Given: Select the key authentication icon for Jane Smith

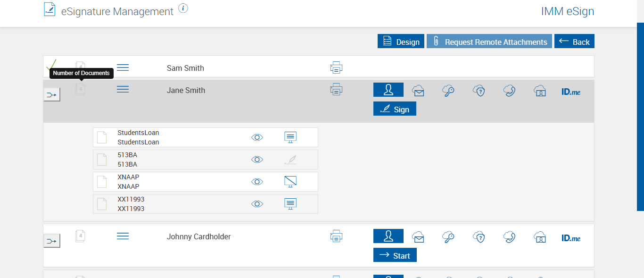Looking at the screenshot, I should pyautogui.click(x=448, y=91).
